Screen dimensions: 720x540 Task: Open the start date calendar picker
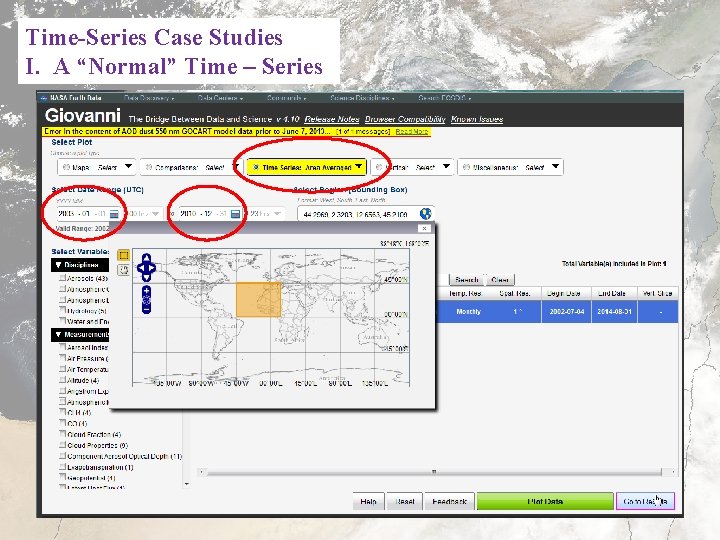(114, 214)
